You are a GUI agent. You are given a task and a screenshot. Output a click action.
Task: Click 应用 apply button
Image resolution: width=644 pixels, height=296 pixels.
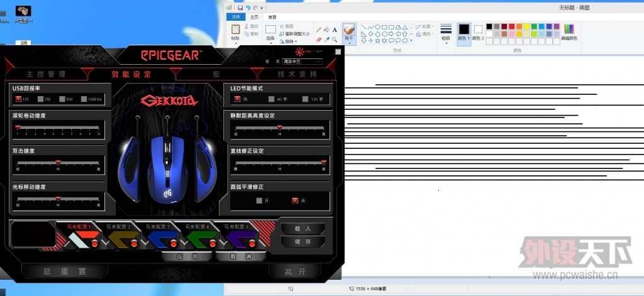pos(187,256)
